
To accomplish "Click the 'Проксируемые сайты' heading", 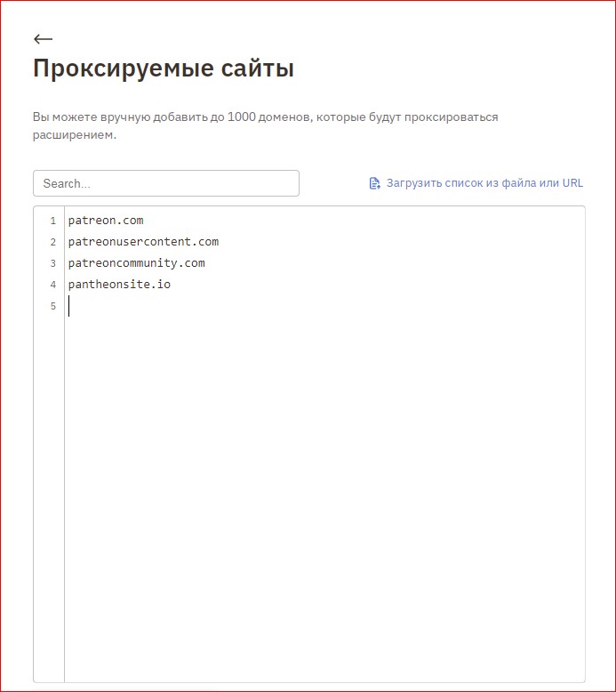I will [163, 68].
